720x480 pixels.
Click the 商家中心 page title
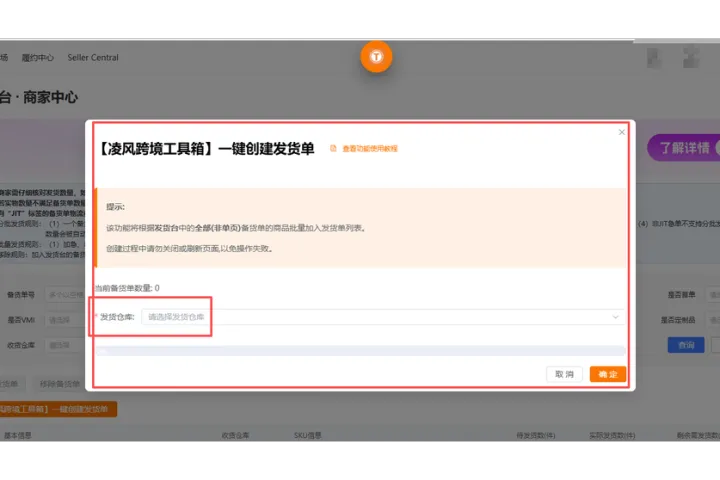pyautogui.click(x=51, y=97)
